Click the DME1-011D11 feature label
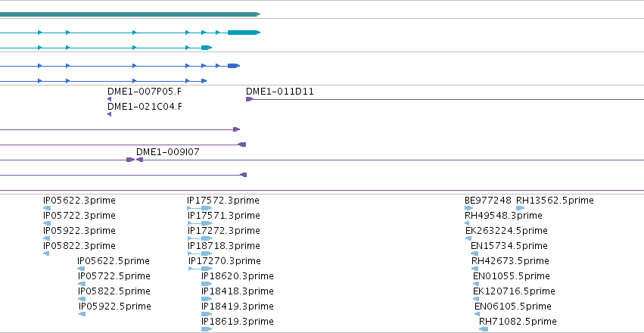The width and height of the screenshot is (644, 333). coord(280,92)
